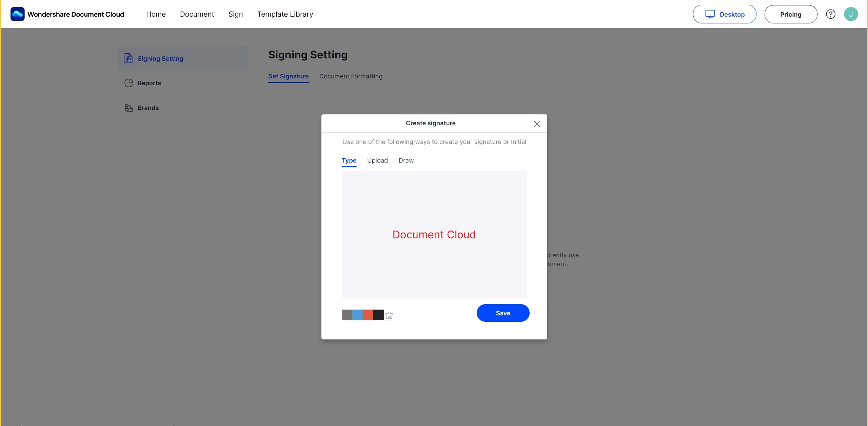
Task: Click the Wondershare Document Cloud logo
Action: coord(17,14)
